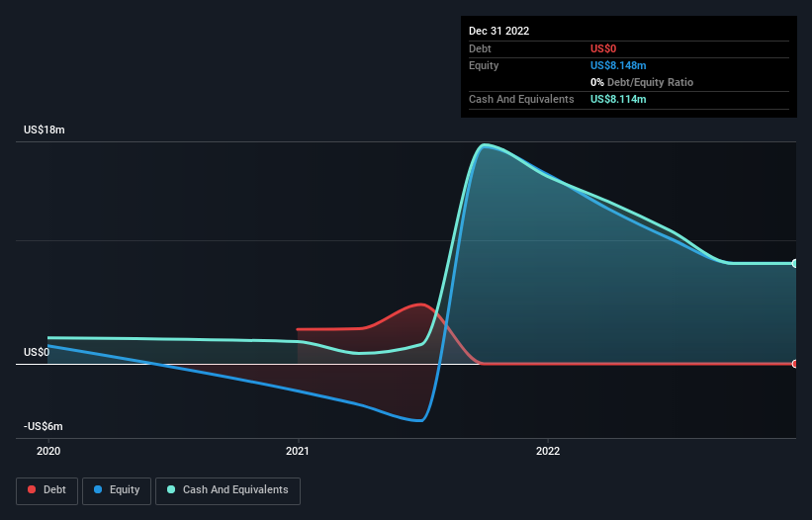Select the 2022 x-axis label

tap(548, 451)
